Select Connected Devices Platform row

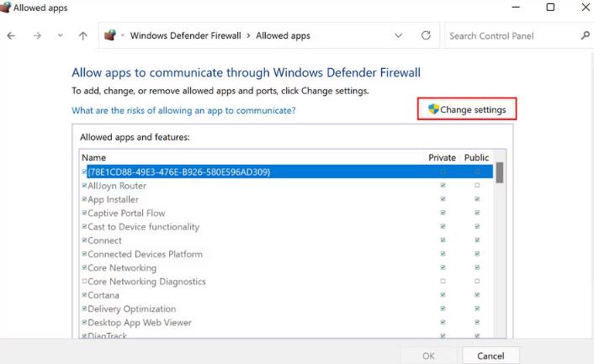tap(287, 254)
